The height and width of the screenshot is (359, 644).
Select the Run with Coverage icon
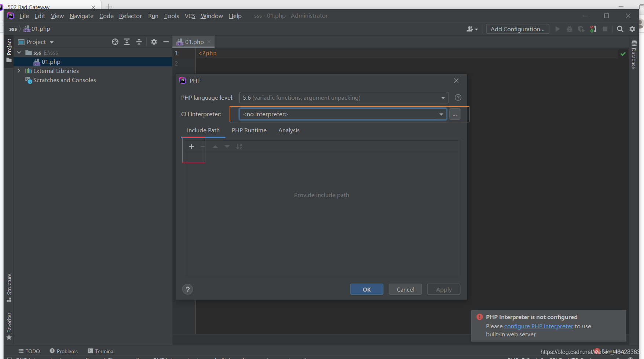tap(581, 29)
